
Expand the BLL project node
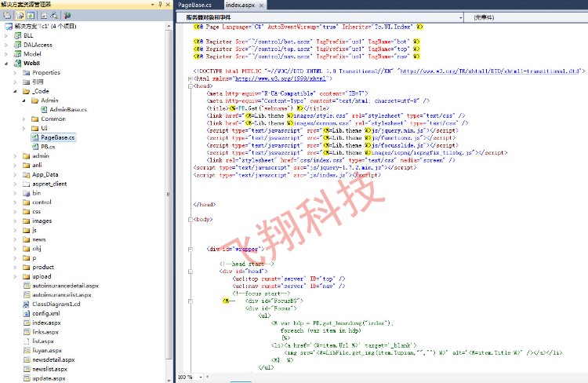point(6,36)
